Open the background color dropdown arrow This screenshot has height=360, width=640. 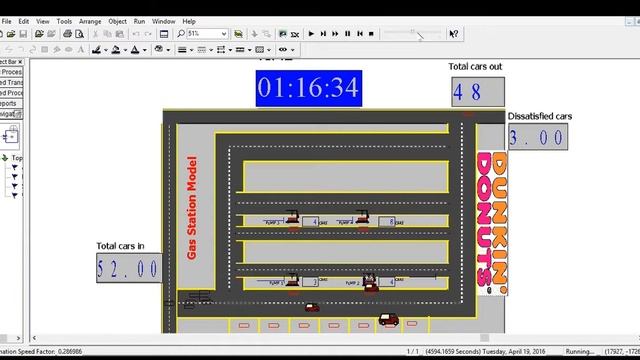pyautogui.click(x=168, y=50)
